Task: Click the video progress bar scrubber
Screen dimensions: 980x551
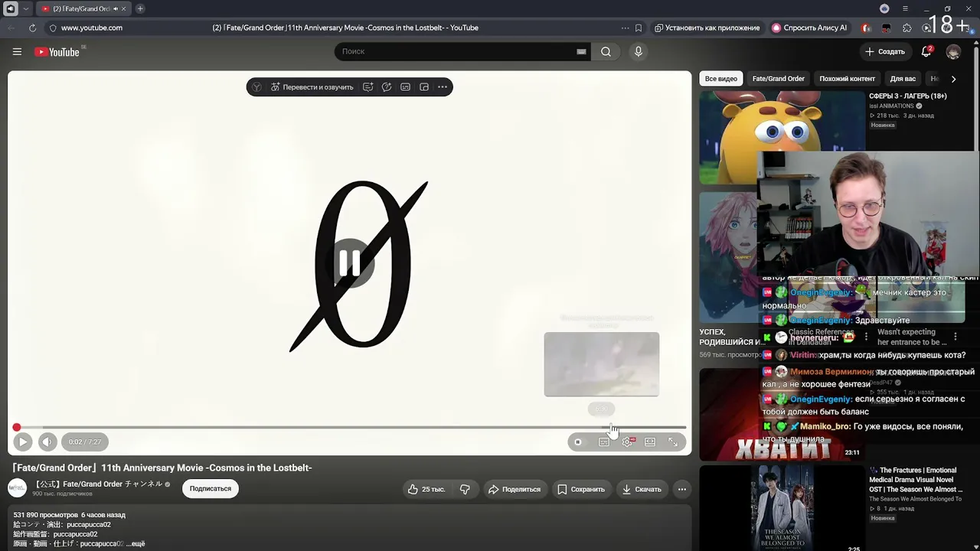Action: tap(17, 428)
